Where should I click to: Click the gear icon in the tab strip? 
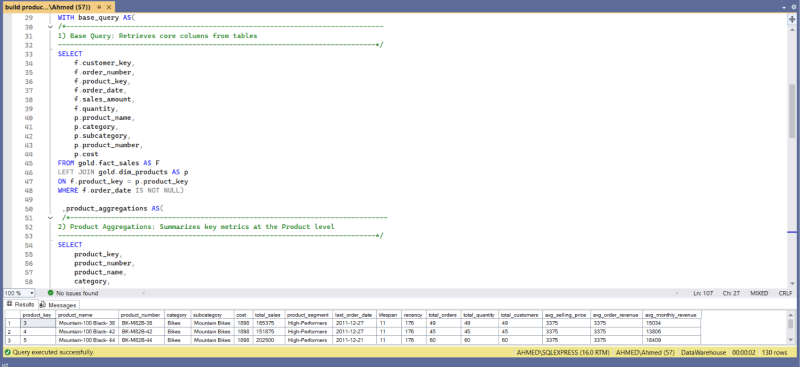point(794,8)
